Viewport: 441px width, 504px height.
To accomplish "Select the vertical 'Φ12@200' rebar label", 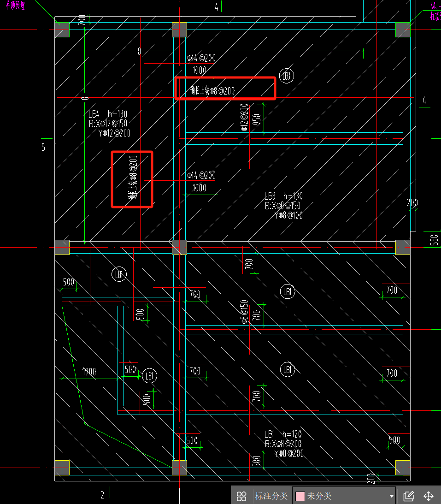I will pos(244,117).
